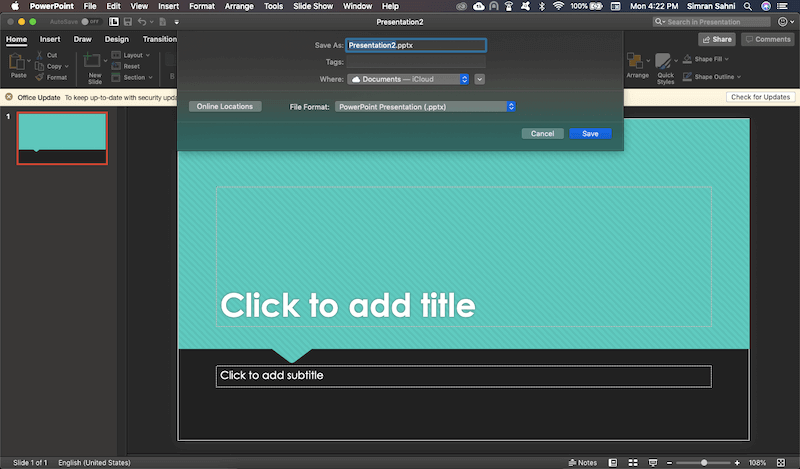This screenshot has width=800, height=469.
Task: Click the Reset slide icon
Action: 116,66
